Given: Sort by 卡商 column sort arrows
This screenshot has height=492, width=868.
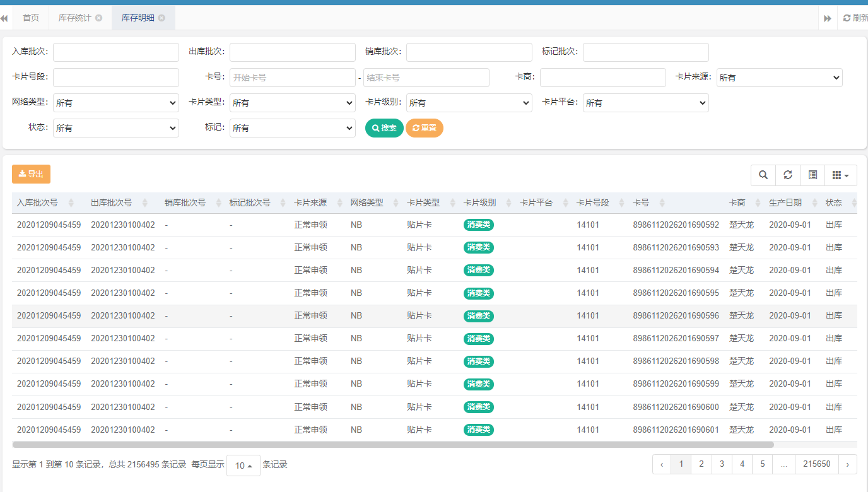Looking at the screenshot, I should [758, 203].
